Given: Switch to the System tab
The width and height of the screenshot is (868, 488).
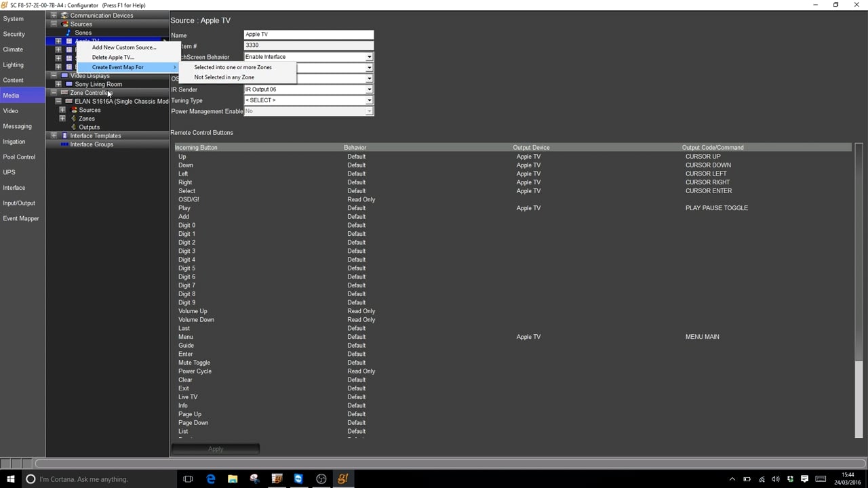Looking at the screenshot, I should click(22, 19).
